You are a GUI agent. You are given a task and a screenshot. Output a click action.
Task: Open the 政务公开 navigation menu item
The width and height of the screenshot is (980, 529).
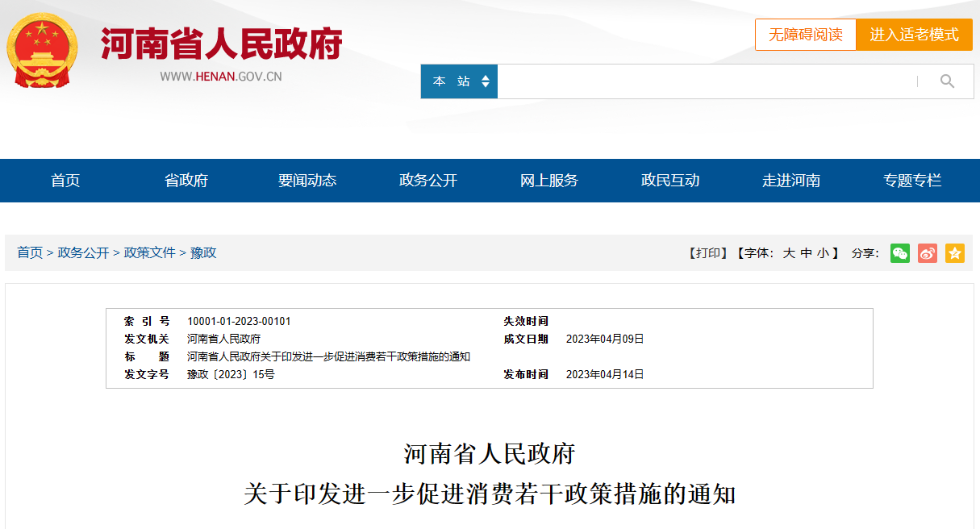click(x=428, y=181)
